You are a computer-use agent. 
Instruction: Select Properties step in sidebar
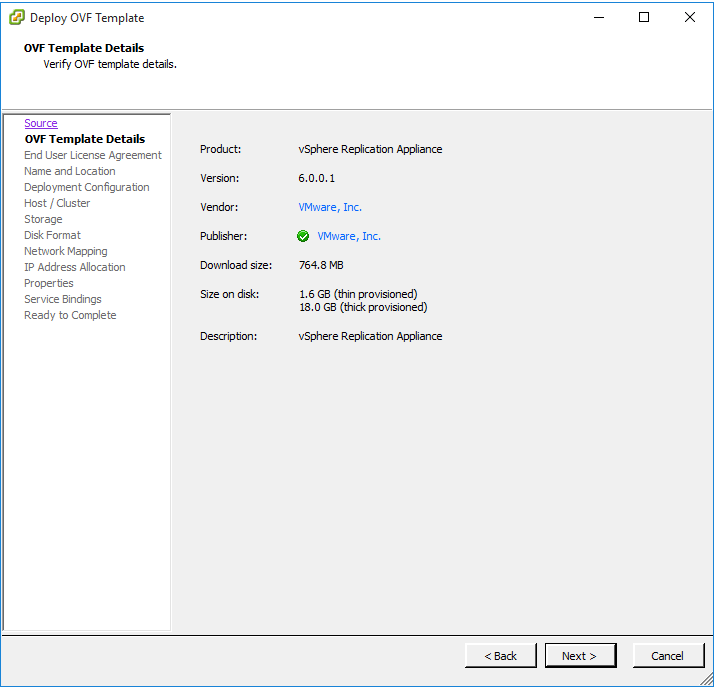point(49,283)
